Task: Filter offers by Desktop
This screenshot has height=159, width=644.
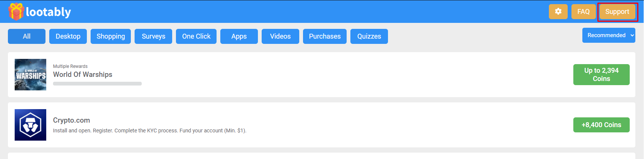Action: [x=68, y=36]
